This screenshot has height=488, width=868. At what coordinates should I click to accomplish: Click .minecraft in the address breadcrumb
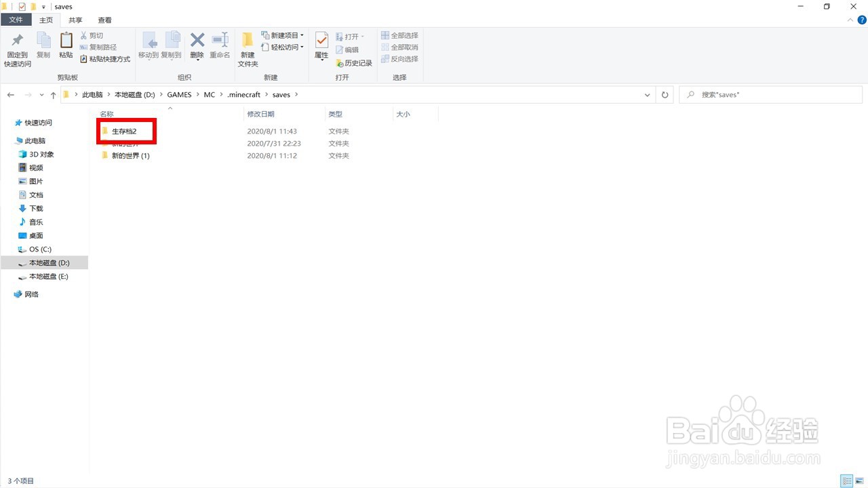click(244, 95)
